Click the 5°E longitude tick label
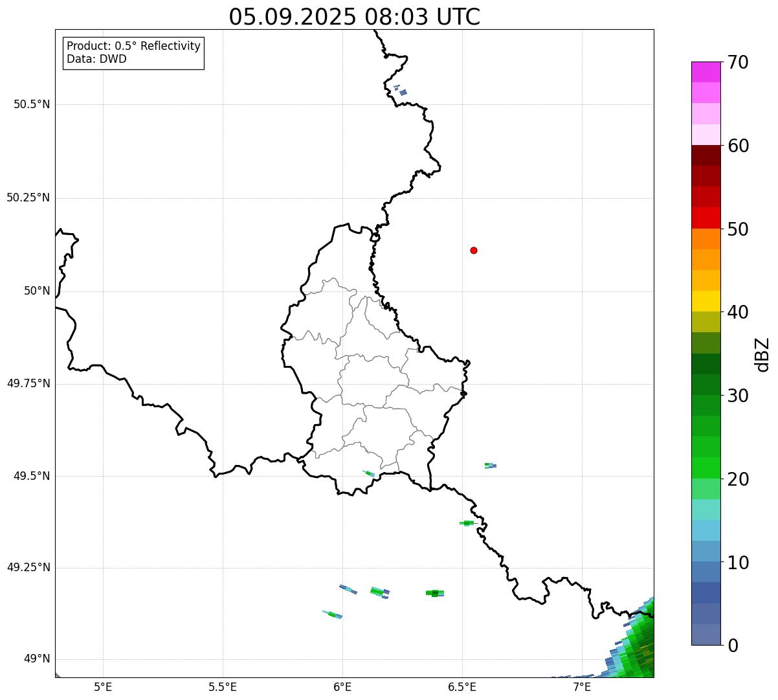The height and width of the screenshot is (700, 778). click(103, 686)
